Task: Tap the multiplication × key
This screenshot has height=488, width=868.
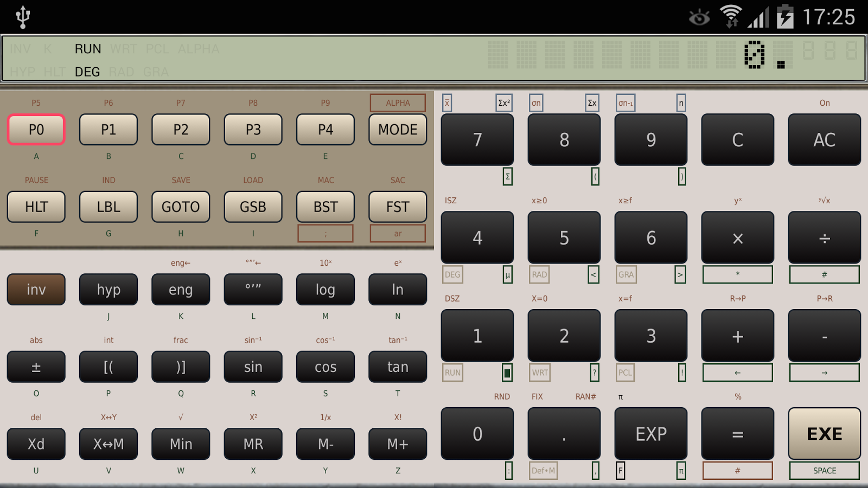Action: [x=738, y=237]
